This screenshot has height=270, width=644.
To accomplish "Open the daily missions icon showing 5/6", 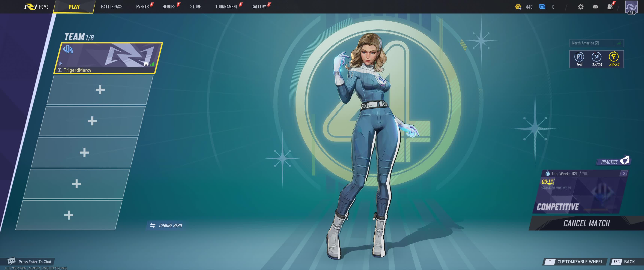I will click(579, 57).
